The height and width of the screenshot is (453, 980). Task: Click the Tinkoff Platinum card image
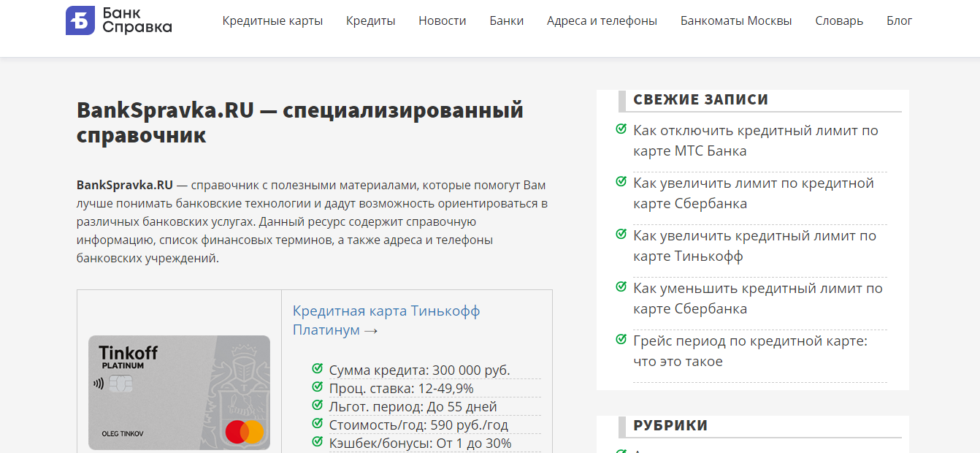coord(179,392)
